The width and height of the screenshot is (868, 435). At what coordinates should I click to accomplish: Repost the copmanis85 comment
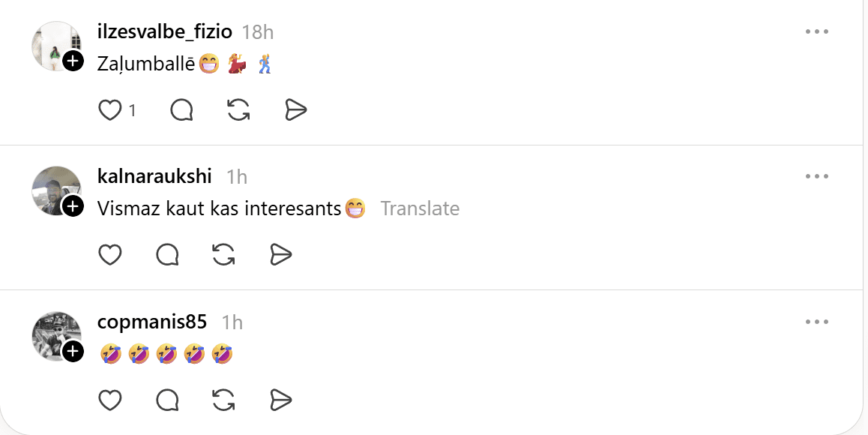coord(223,400)
